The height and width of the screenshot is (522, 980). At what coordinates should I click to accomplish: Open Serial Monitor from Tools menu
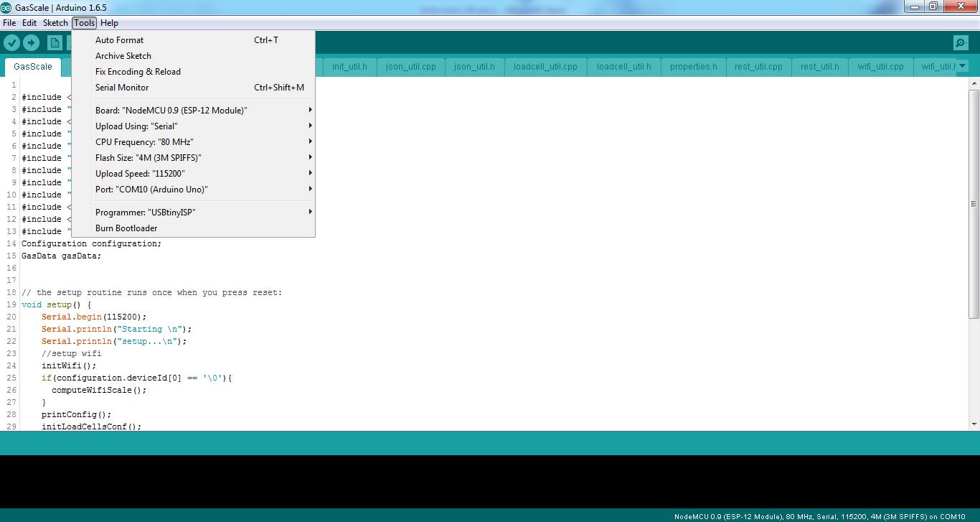coord(194,88)
